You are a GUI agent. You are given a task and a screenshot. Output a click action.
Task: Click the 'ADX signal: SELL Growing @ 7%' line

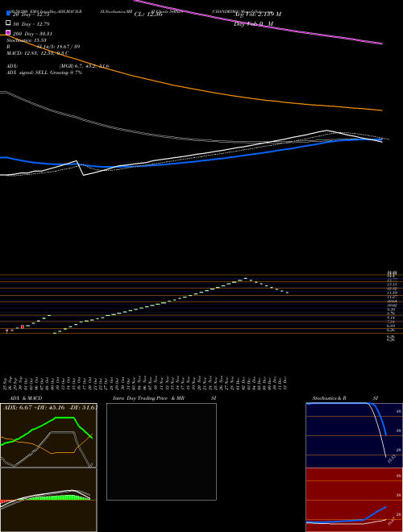pyautogui.click(x=44, y=73)
